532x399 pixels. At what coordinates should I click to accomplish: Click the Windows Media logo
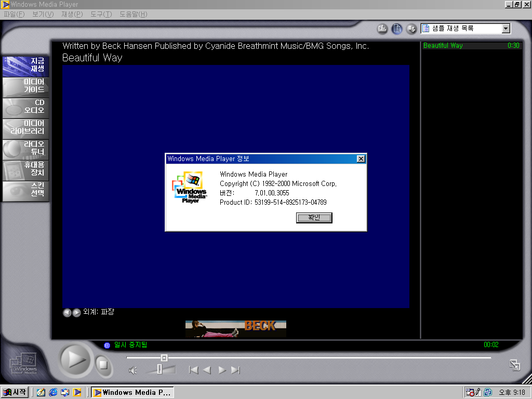click(x=24, y=364)
